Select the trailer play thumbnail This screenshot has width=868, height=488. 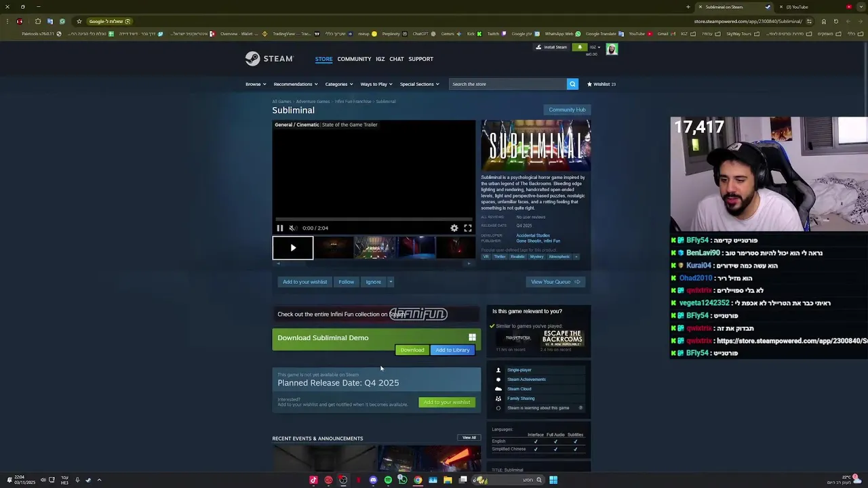coord(293,248)
